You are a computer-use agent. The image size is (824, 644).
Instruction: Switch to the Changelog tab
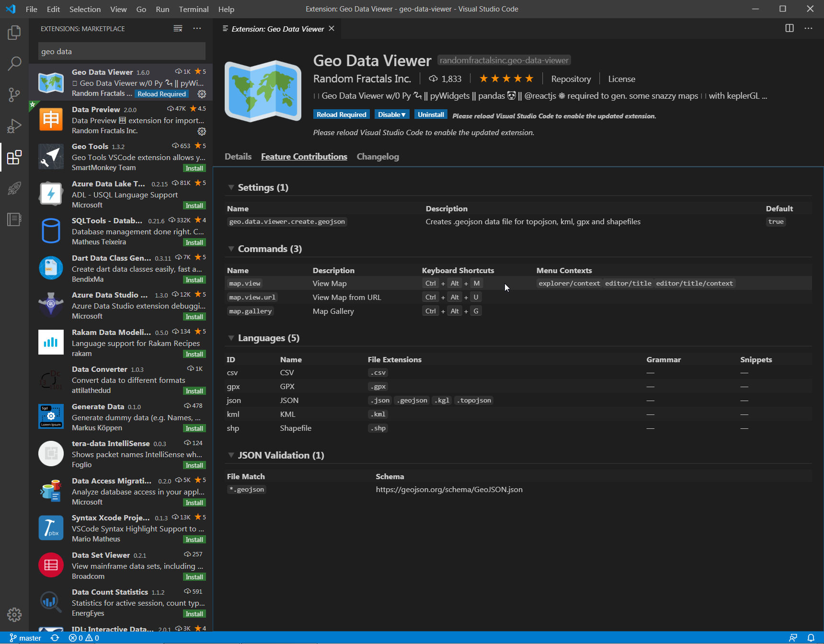[378, 157]
